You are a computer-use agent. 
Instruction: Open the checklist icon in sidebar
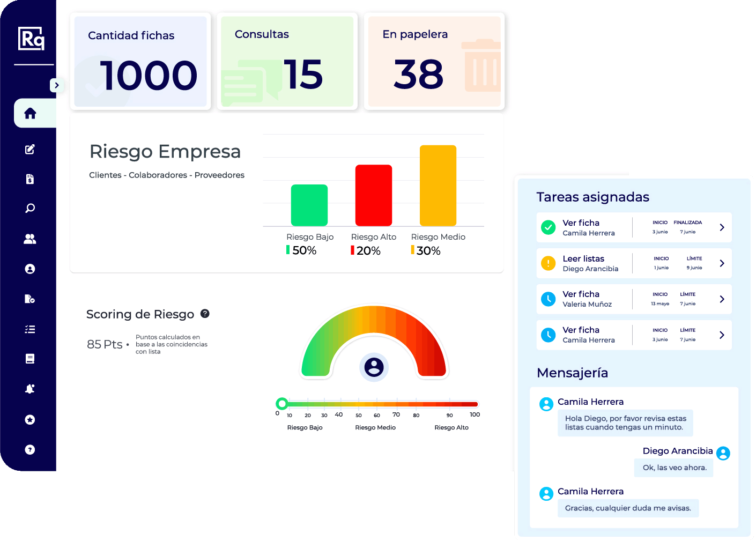tap(29, 329)
